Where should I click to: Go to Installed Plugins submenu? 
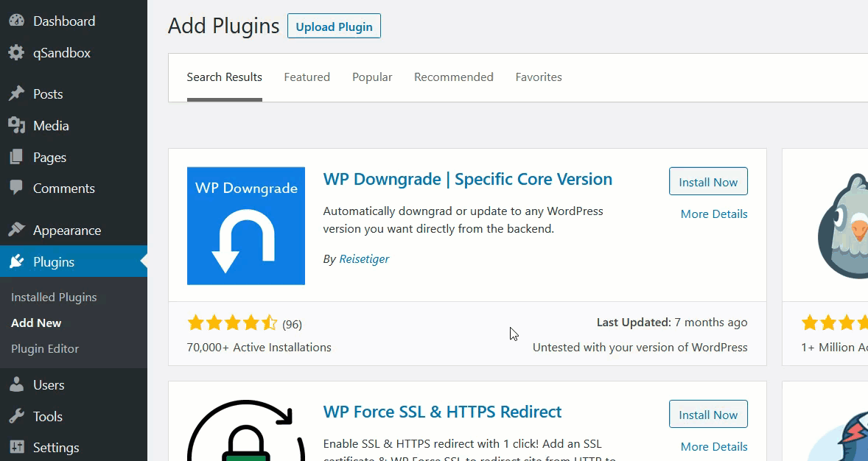(54, 298)
